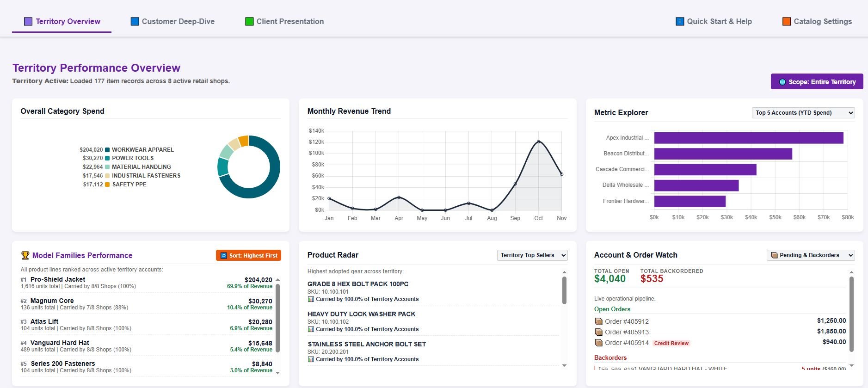Open the Territory Top Sellers dropdown
The height and width of the screenshot is (388, 868).
point(532,255)
